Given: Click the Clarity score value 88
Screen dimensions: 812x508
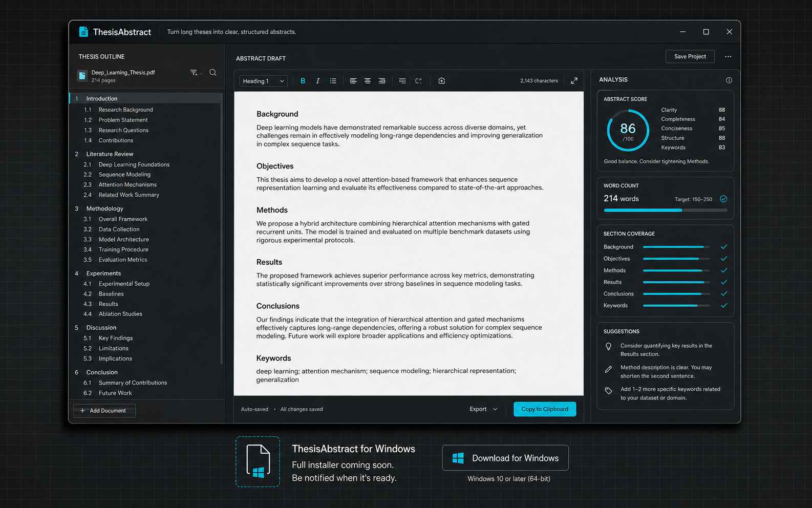Looking at the screenshot, I should 722,110.
